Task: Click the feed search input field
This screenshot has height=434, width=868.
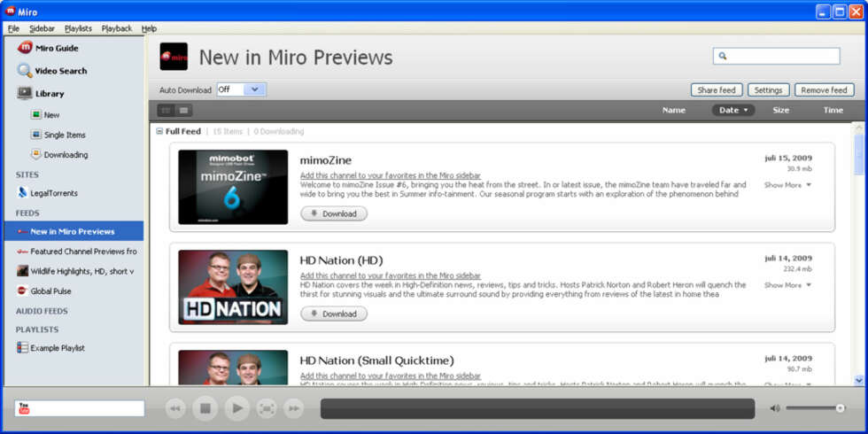Action: tap(776, 56)
